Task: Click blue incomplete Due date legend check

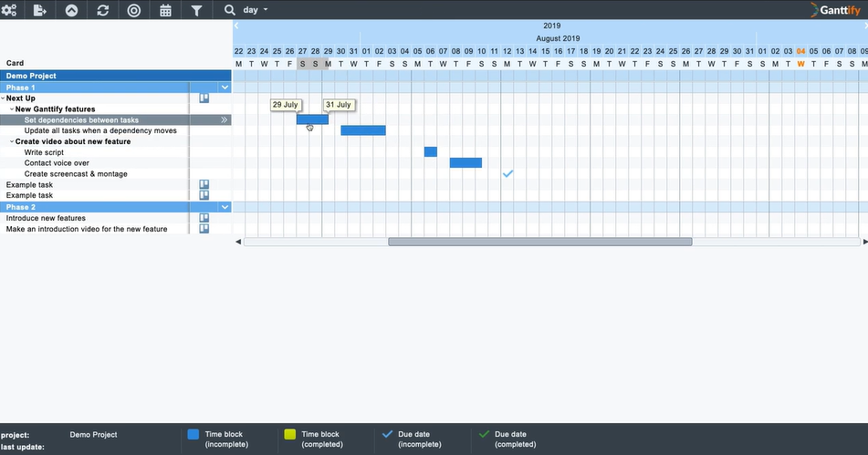Action: pyautogui.click(x=387, y=434)
